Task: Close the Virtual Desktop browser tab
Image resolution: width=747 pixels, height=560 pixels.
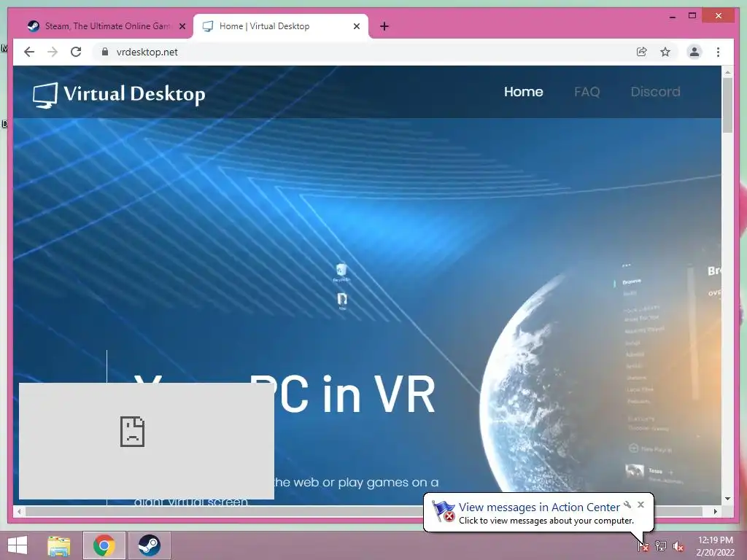Action: [x=356, y=26]
